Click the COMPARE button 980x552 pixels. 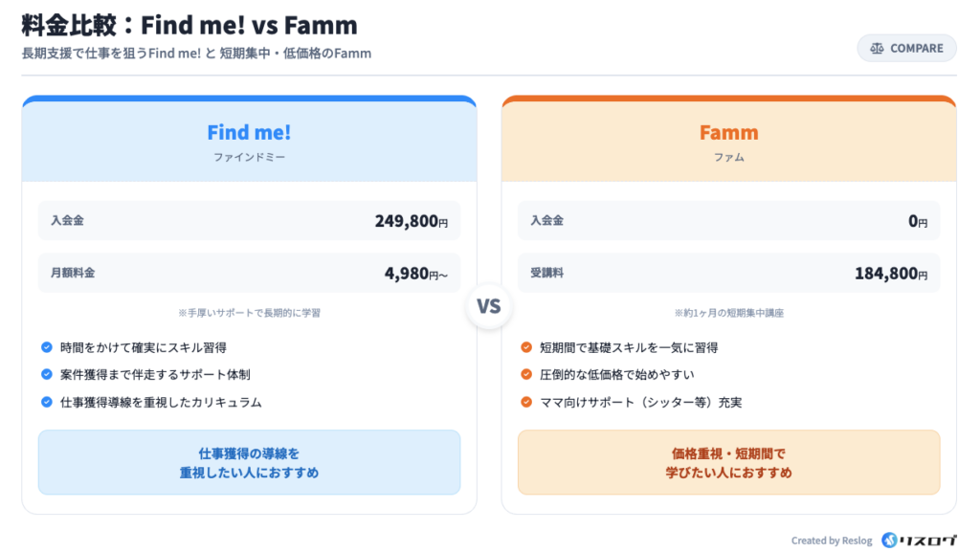coord(906,49)
